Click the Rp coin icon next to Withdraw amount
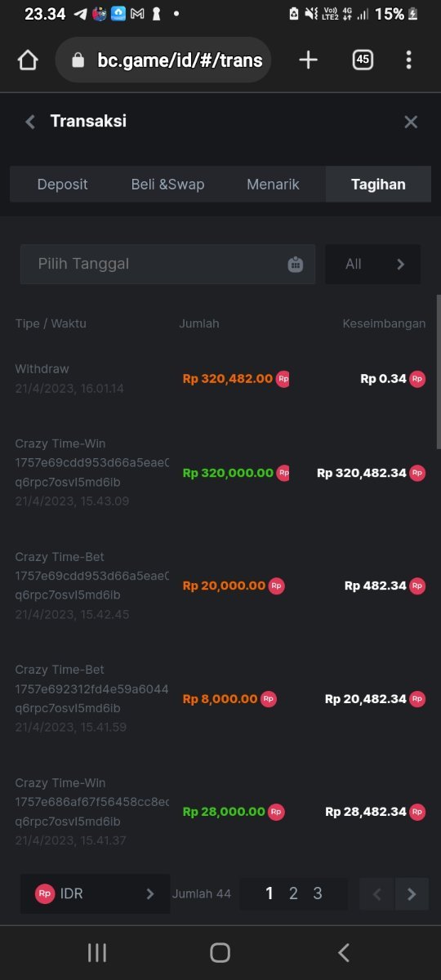Image resolution: width=441 pixels, height=980 pixels. click(283, 379)
